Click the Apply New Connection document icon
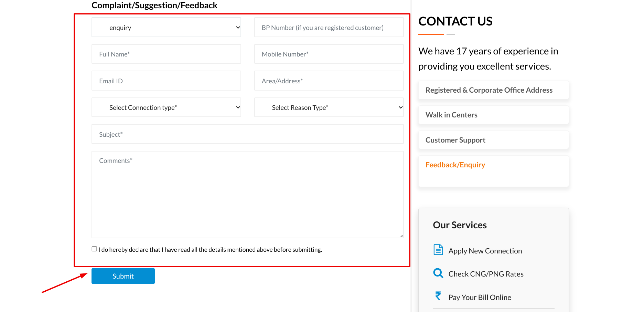The height and width of the screenshot is (312, 644). tap(438, 250)
